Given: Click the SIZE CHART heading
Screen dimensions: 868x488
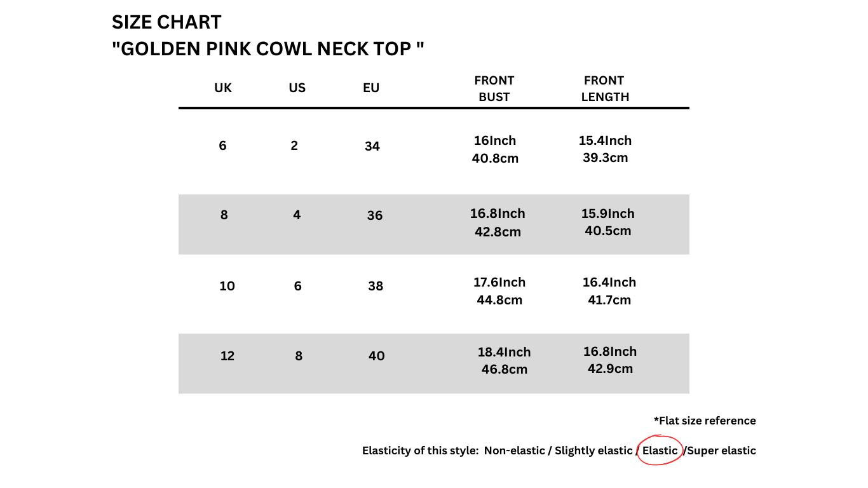Looking at the screenshot, I should (x=166, y=22).
